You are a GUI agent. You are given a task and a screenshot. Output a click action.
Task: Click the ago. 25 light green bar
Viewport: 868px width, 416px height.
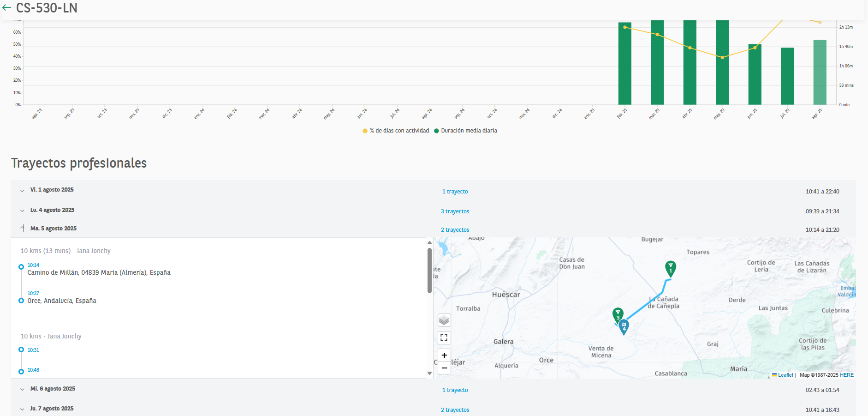click(820, 72)
